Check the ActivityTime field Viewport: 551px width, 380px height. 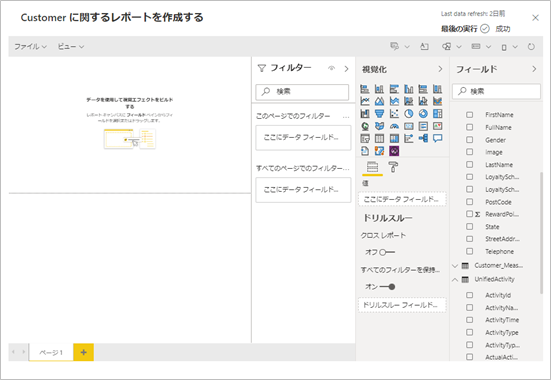pos(469,320)
